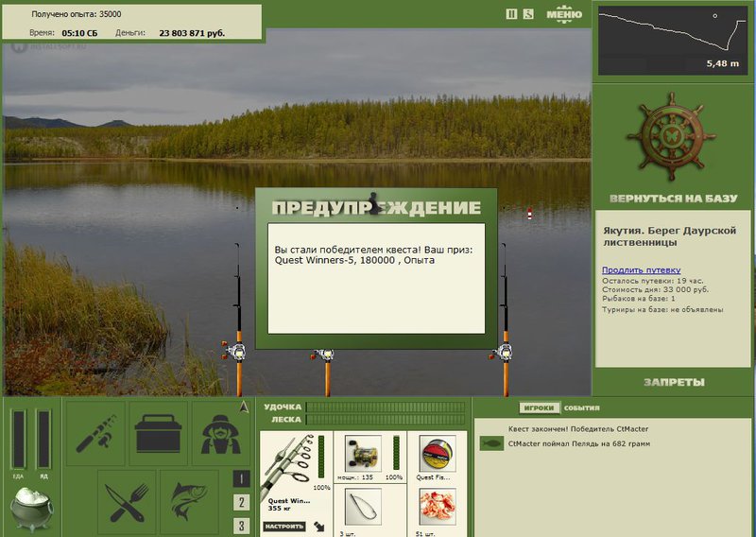Screen dimensions: 756x537
Task: Click the quest winner message text box
Action: pos(376,278)
